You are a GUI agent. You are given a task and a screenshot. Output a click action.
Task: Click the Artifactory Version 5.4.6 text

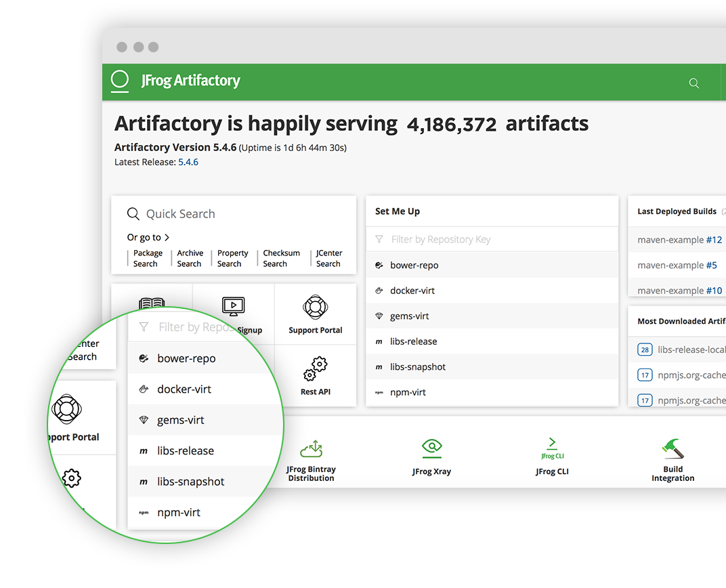coord(175,147)
